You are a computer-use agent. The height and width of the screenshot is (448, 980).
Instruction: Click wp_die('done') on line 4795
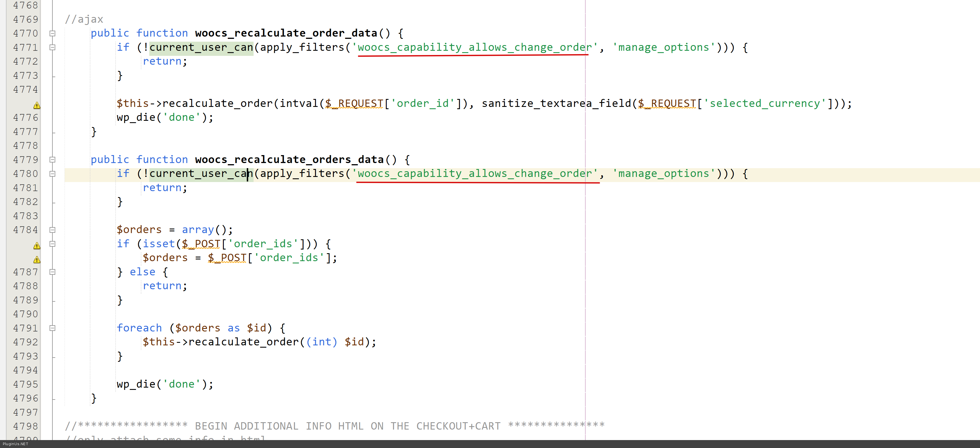165,384
